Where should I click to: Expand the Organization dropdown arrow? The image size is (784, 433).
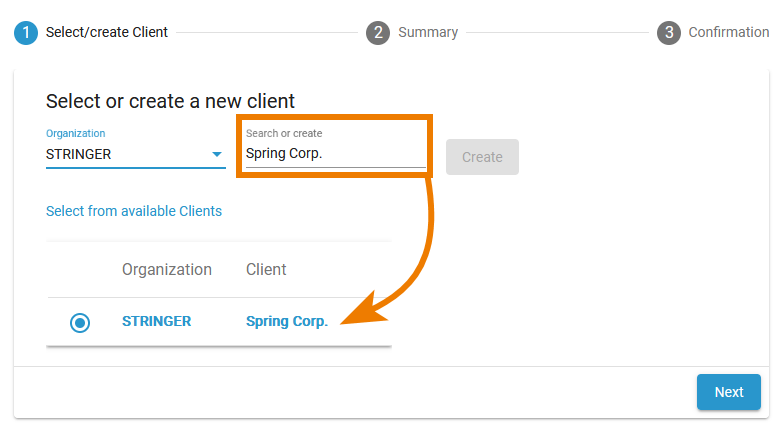[216, 155]
